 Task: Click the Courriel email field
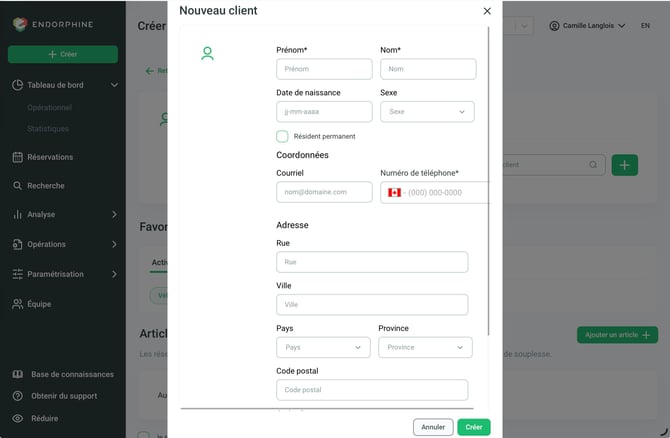pyautogui.click(x=324, y=192)
